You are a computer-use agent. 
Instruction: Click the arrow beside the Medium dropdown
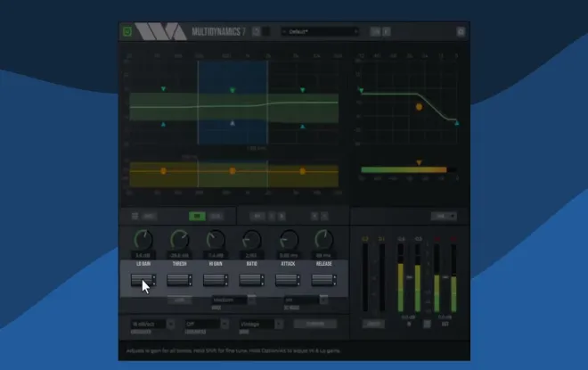click(252, 300)
